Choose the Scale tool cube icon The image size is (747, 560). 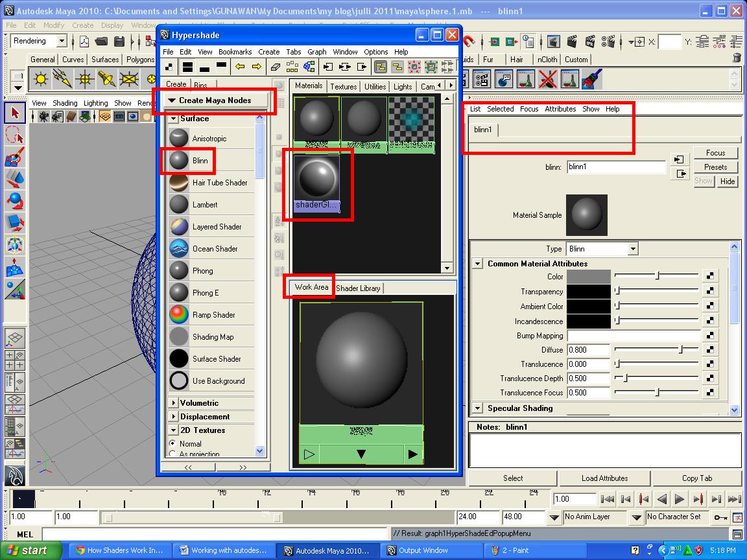(15, 222)
